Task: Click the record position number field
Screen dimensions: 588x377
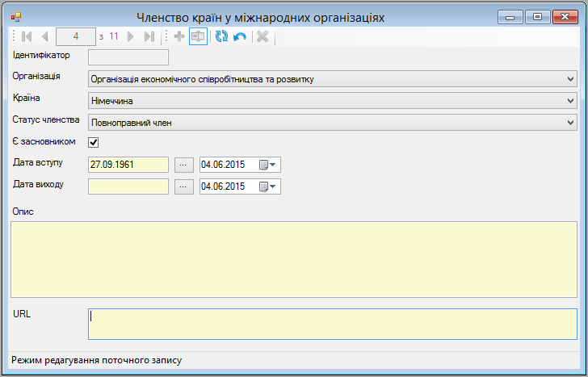Action: tap(76, 36)
